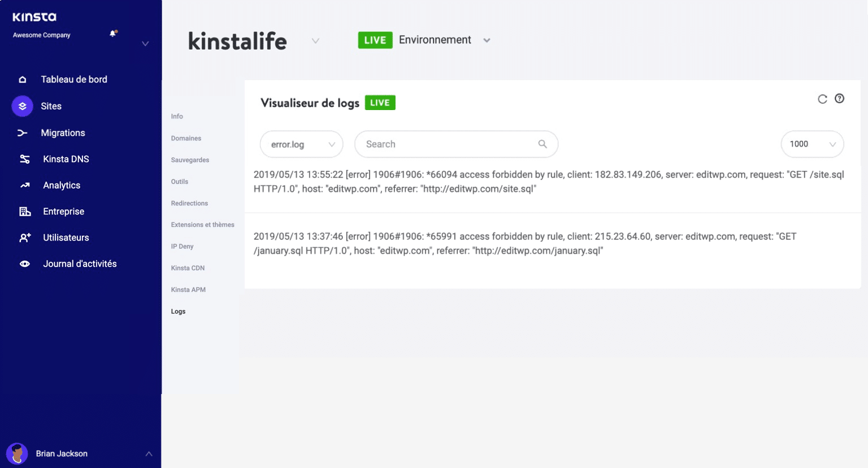Go to the Kinsta CDN settings
The width and height of the screenshot is (868, 468).
188,268
